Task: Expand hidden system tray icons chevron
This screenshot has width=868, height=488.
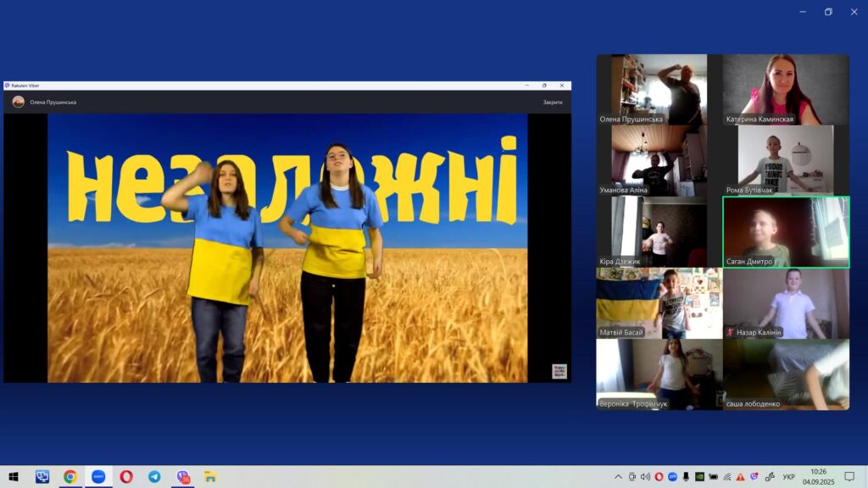Action: (618, 476)
